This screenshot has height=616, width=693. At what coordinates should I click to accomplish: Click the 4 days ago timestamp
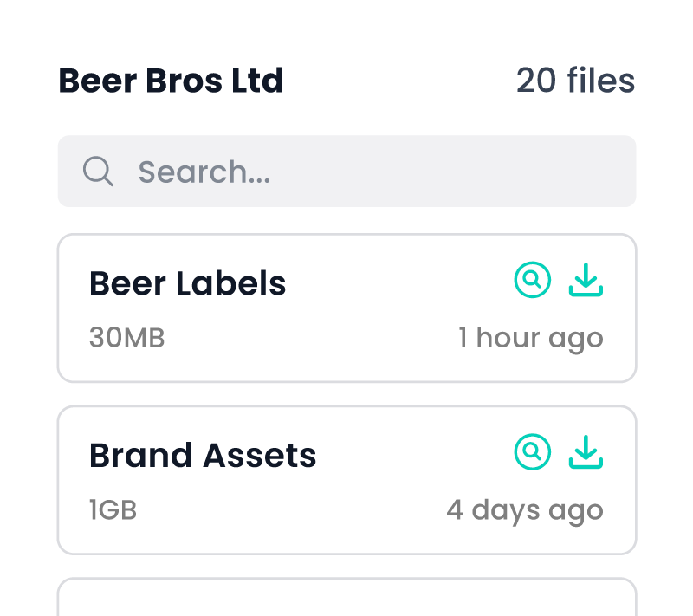point(524,509)
